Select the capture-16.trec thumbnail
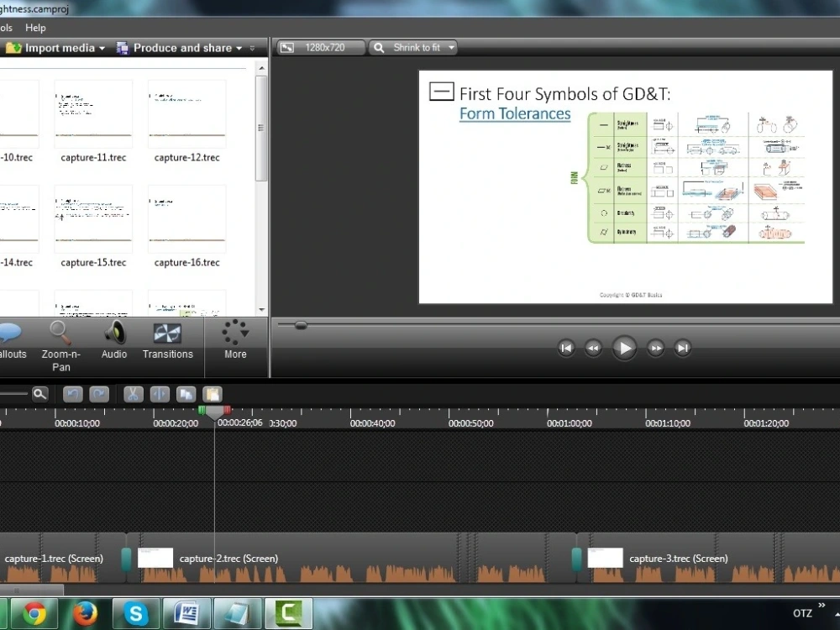840x630 pixels. pyautogui.click(x=187, y=218)
